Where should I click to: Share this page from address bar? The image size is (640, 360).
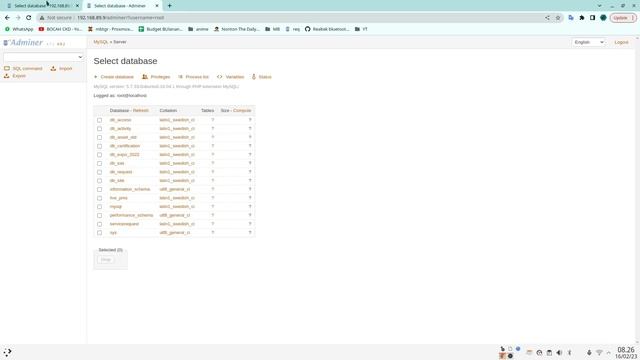click(x=547, y=18)
